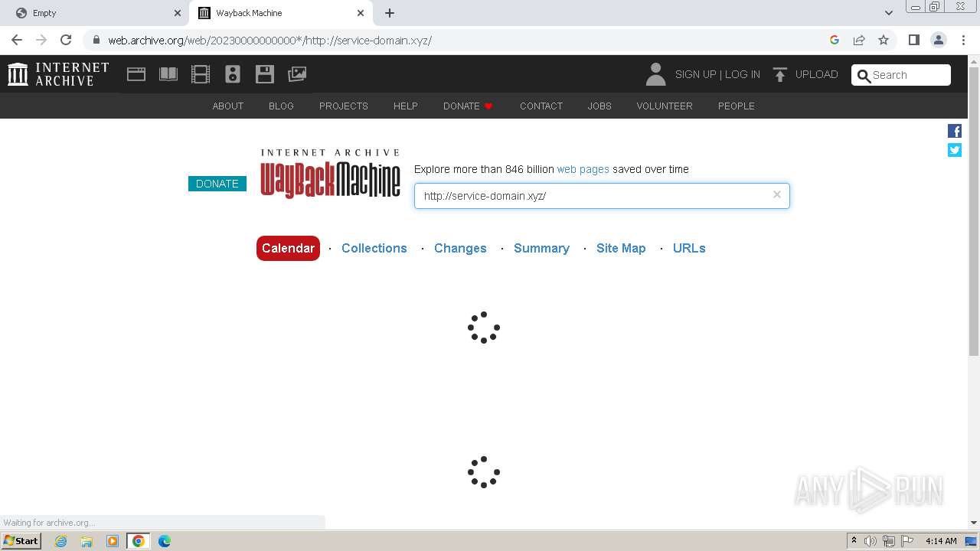Open the tab search dropdown
The image size is (980, 551).
[889, 13]
